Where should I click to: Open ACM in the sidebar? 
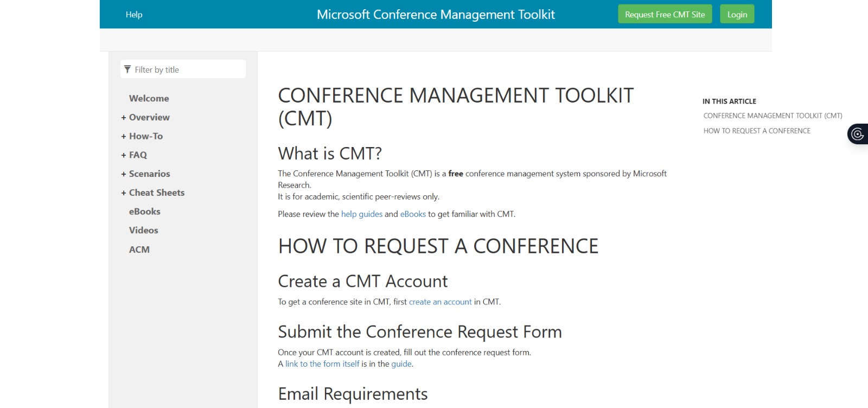point(139,250)
